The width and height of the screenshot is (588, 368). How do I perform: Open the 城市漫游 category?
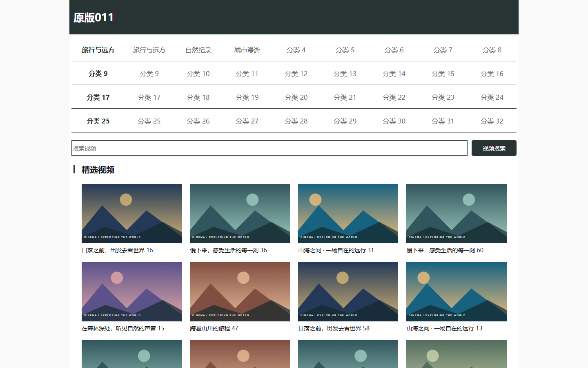click(247, 50)
